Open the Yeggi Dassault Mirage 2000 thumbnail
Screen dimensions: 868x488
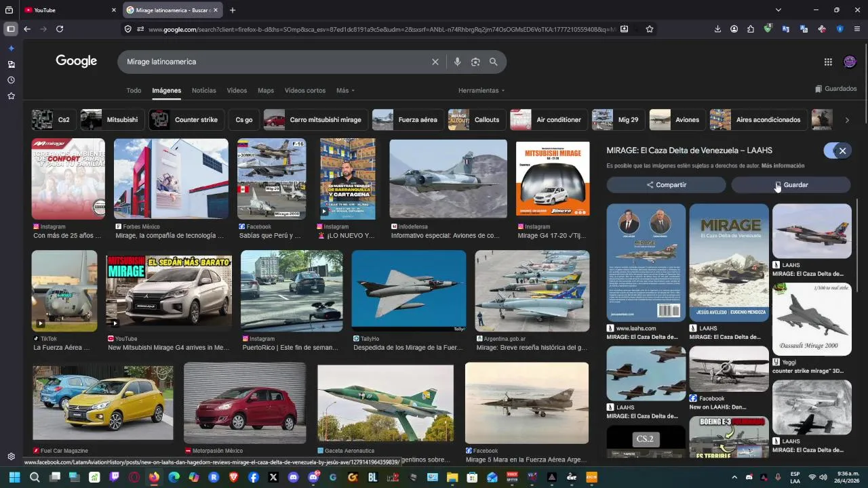tap(812, 319)
